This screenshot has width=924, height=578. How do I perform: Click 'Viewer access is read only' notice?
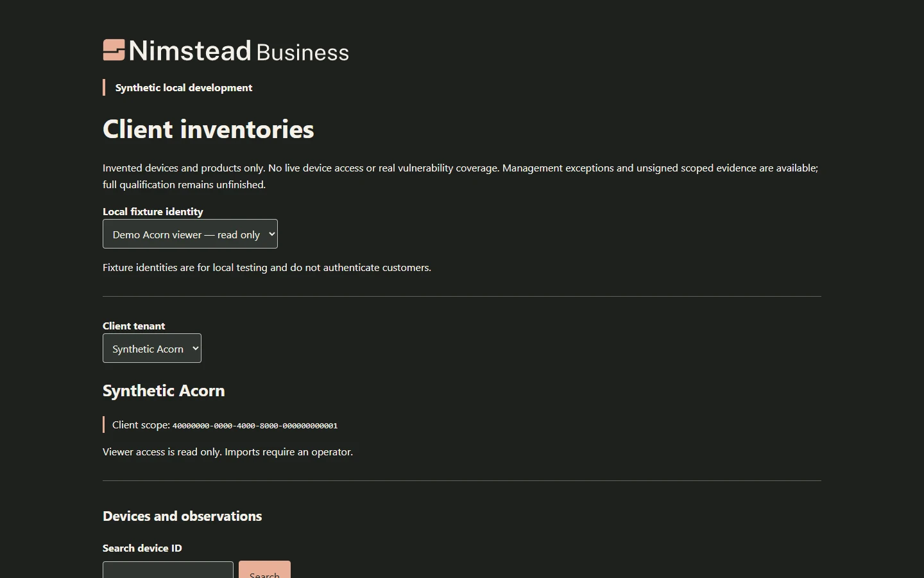[x=228, y=452]
